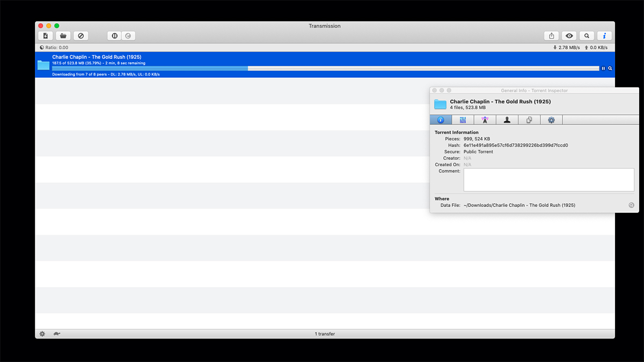Image resolution: width=644 pixels, height=362 pixels.
Task: Click the inspector title 'Charlie Chaplin - The Gold Rush (1925)'
Action: pyautogui.click(x=500, y=101)
